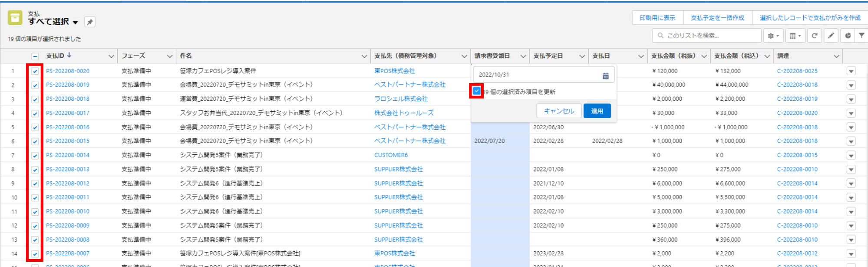Image resolution: width=868 pixels, height=267 pixels.
Task: Uncheck row PS-202208-0017 checkbox
Action: (x=35, y=113)
